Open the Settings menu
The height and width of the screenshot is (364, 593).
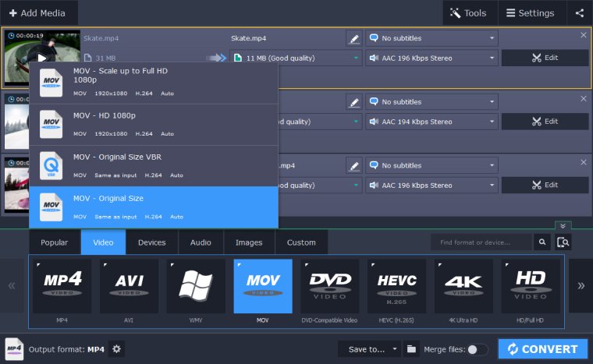532,12
